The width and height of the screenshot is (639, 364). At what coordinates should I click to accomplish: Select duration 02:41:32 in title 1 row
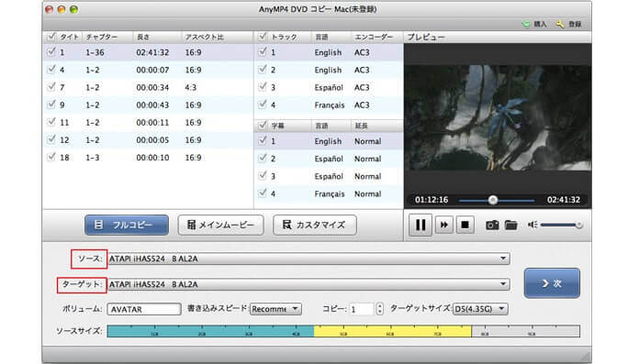[152, 52]
